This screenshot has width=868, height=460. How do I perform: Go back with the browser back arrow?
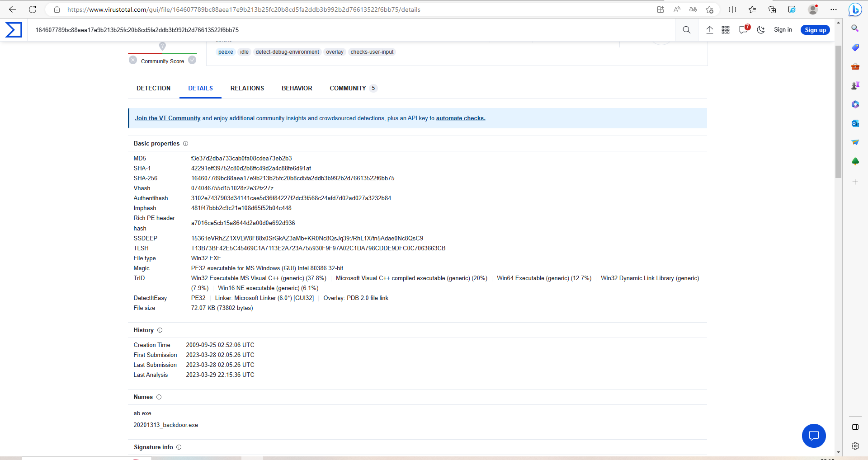pos(13,9)
